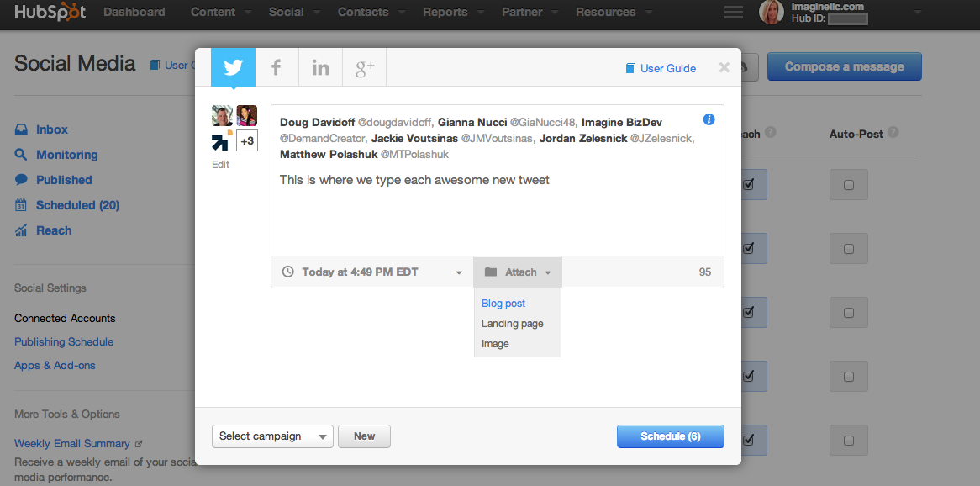The image size is (980, 486).
Task: Choose Blog post from Attach menu
Action: 503,304
